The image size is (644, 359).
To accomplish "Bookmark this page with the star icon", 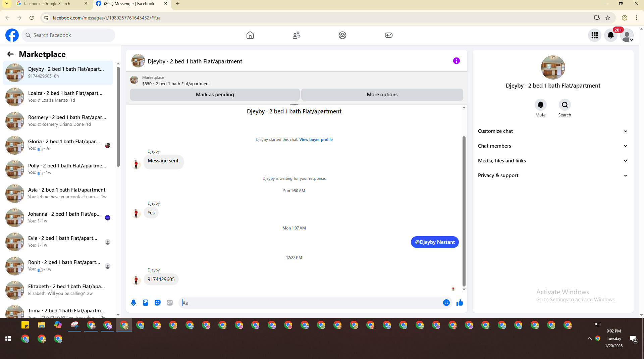I will (x=608, y=18).
